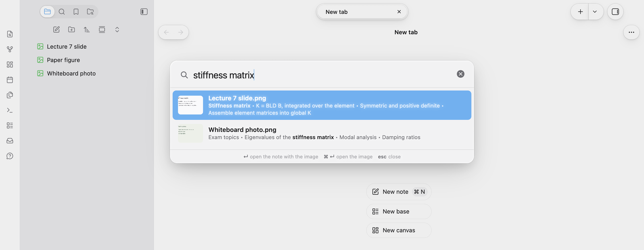This screenshot has height=250, width=644.
Task: Close the New tab tab
Action: coord(399,12)
